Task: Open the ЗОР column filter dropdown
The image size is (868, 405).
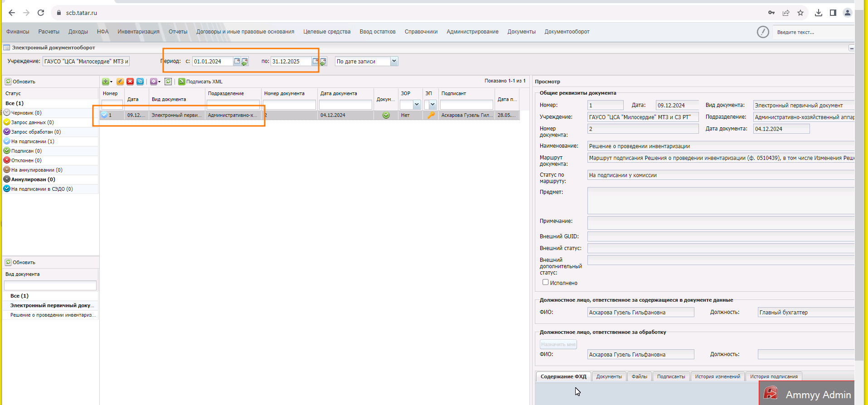Action: (x=417, y=105)
